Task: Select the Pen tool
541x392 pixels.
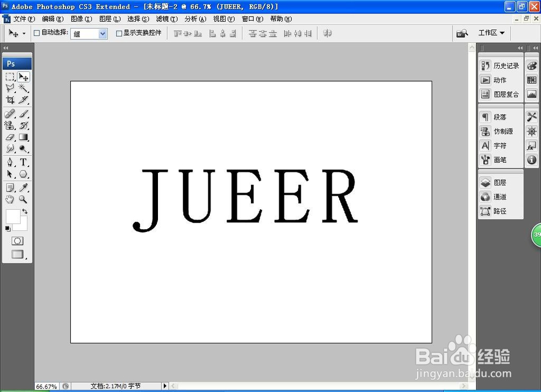Action: (10, 162)
